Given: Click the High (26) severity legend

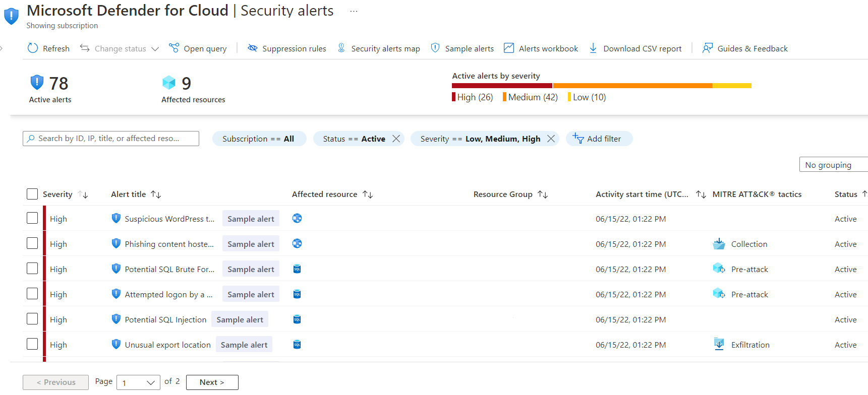Looking at the screenshot, I should 473,97.
